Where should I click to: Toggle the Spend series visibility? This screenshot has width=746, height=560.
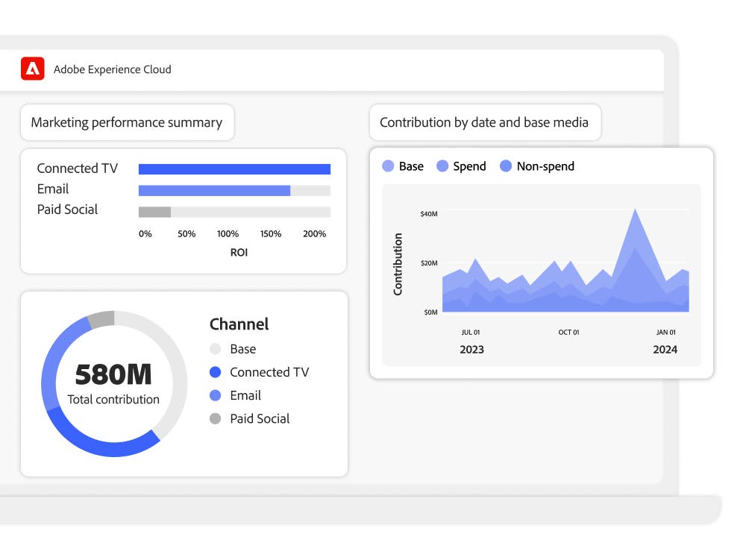pyautogui.click(x=441, y=166)
